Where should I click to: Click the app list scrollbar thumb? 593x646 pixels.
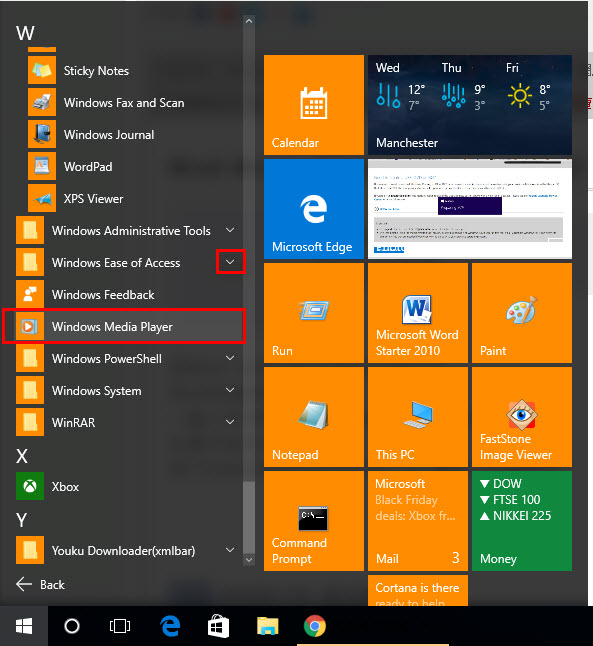click(x=248, y=517)
